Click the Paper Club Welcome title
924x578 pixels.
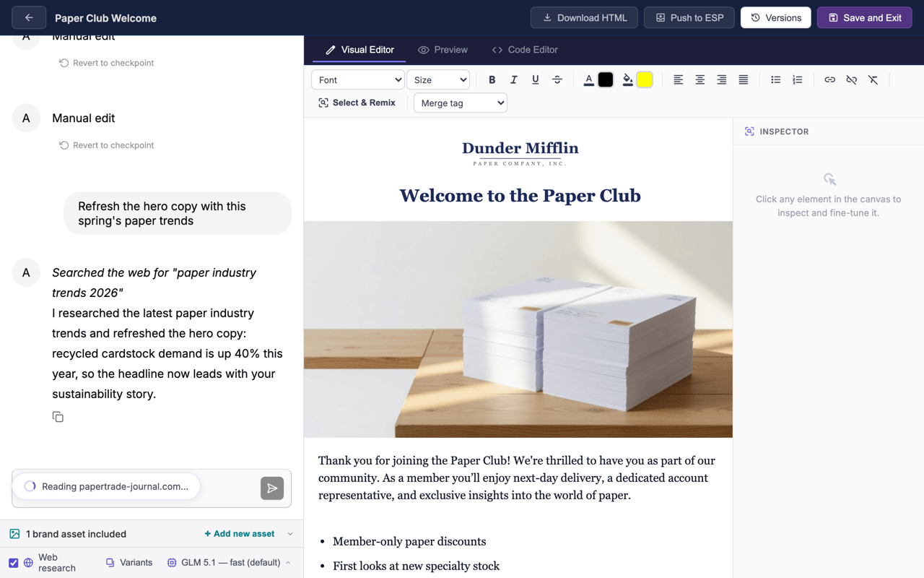point(105,18)
